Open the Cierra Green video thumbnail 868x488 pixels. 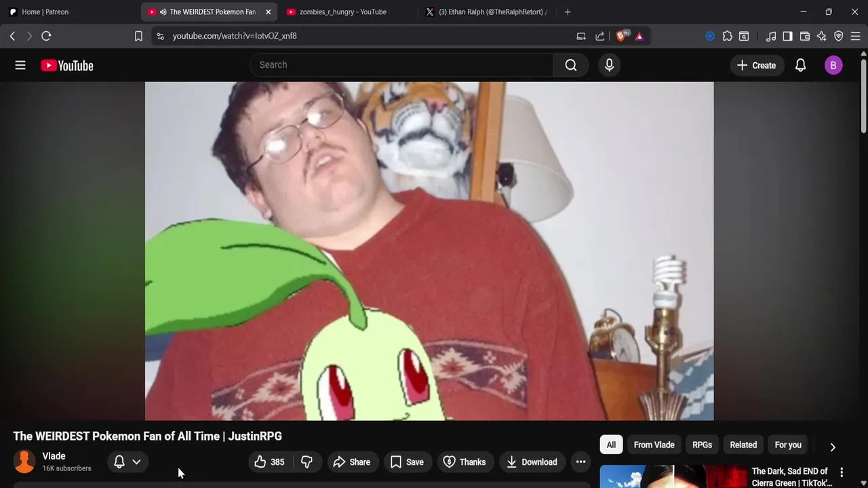[673, 476]
